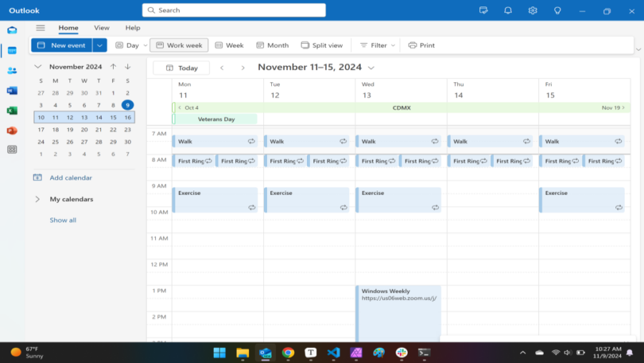Image resolution: width=644 pixels, height=363 pixels.
Task: Open the Mail app in sidebar
Action: pos(12,30)
